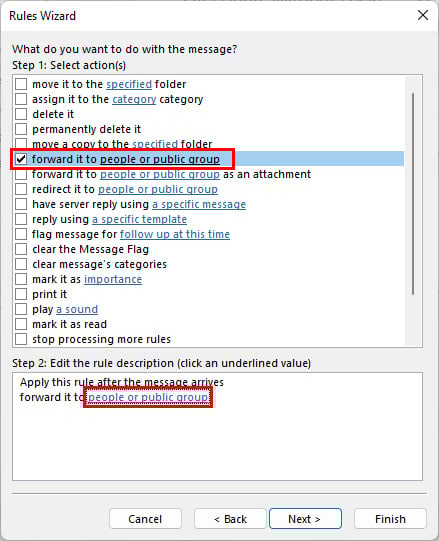The image size is (439, 541).
Task: Tick the 'mark it as importance' checkbox
Action: [21, 279]
